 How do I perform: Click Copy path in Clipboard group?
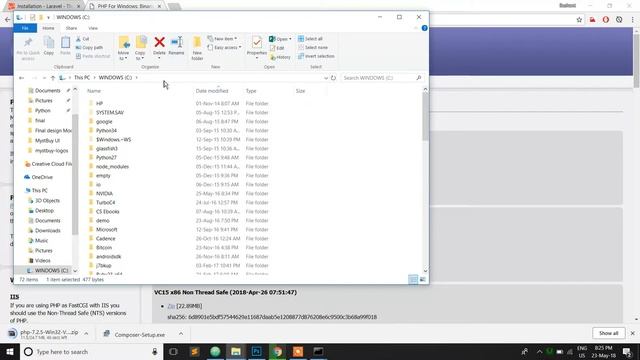89,47
